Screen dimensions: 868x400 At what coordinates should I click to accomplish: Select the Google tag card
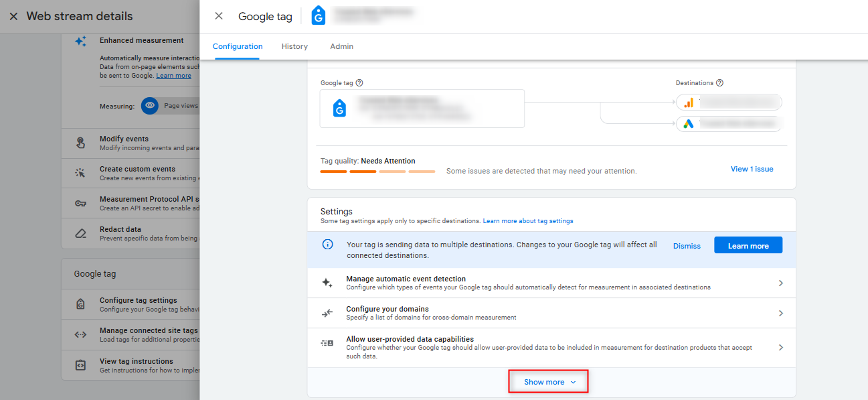[x=422, y=109]
